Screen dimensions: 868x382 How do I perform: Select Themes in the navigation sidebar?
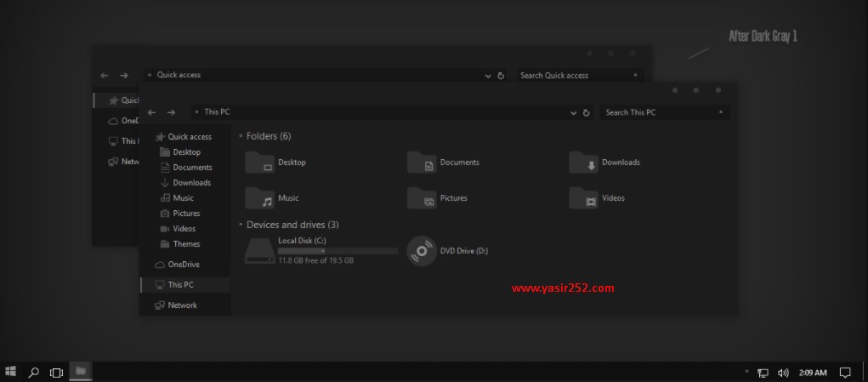pyautogui.click(x=185, y=244)
